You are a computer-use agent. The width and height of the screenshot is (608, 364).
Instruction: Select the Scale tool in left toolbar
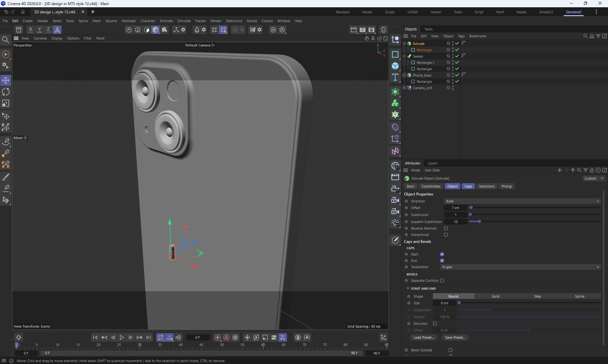(x=6, y=103)
